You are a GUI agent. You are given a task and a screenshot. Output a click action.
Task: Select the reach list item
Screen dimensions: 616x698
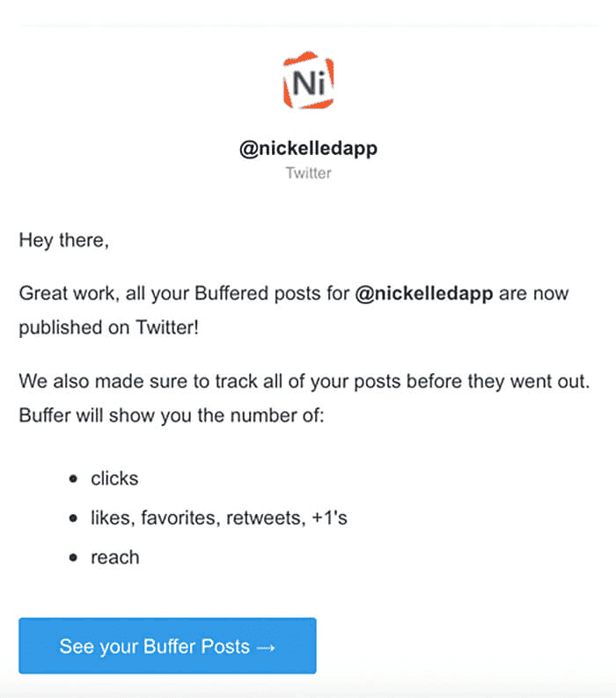point(114,557)
